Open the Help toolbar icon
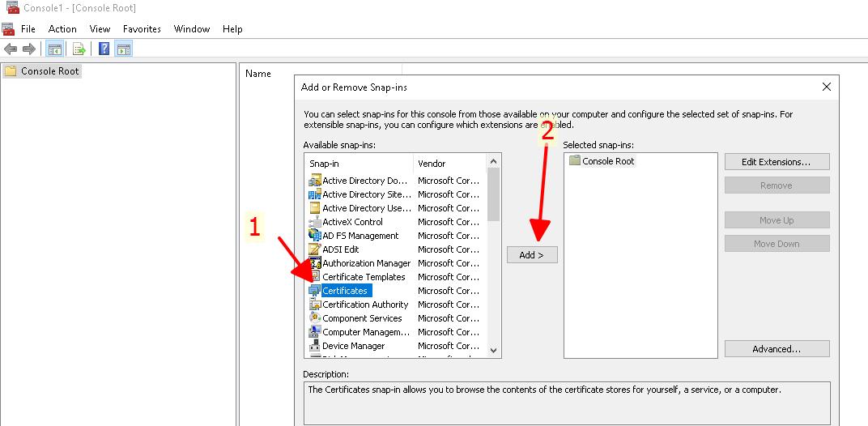This screenshot has width=868, height=426. (104, 49)
